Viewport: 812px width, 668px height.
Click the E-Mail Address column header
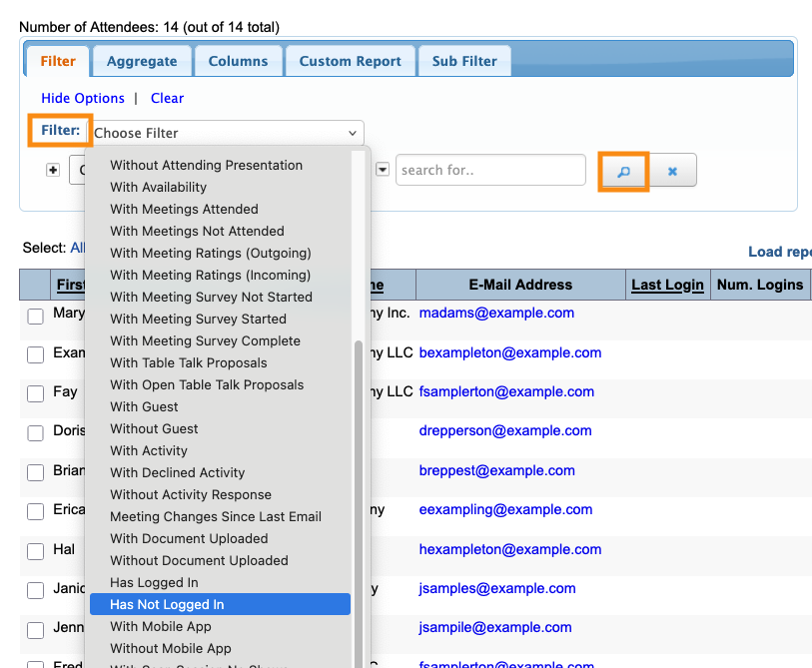[520, 285]
